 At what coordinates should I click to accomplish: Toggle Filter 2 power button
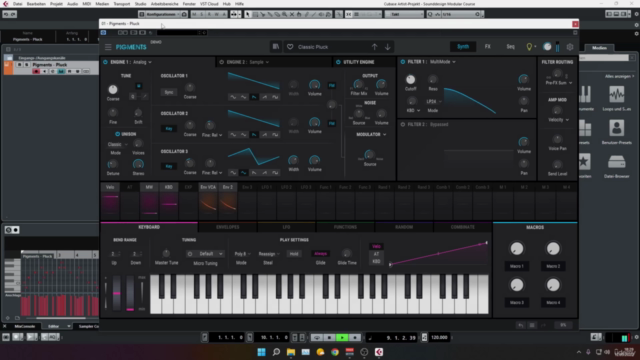coord(403,124)
